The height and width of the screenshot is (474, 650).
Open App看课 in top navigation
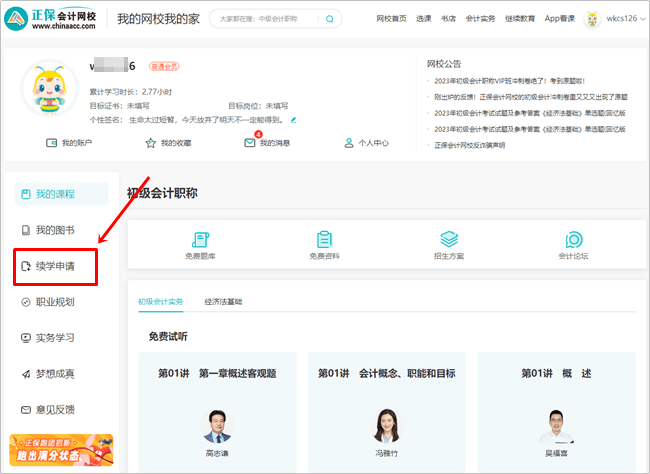pyautogui.click(x=560, y=19)
